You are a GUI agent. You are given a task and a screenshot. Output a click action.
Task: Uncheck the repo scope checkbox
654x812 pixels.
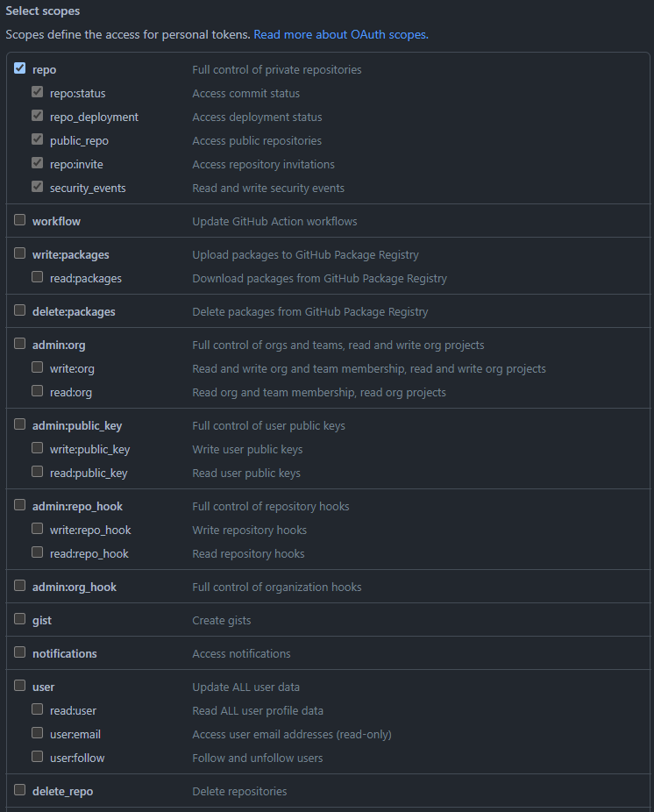(x=20, y=68)
